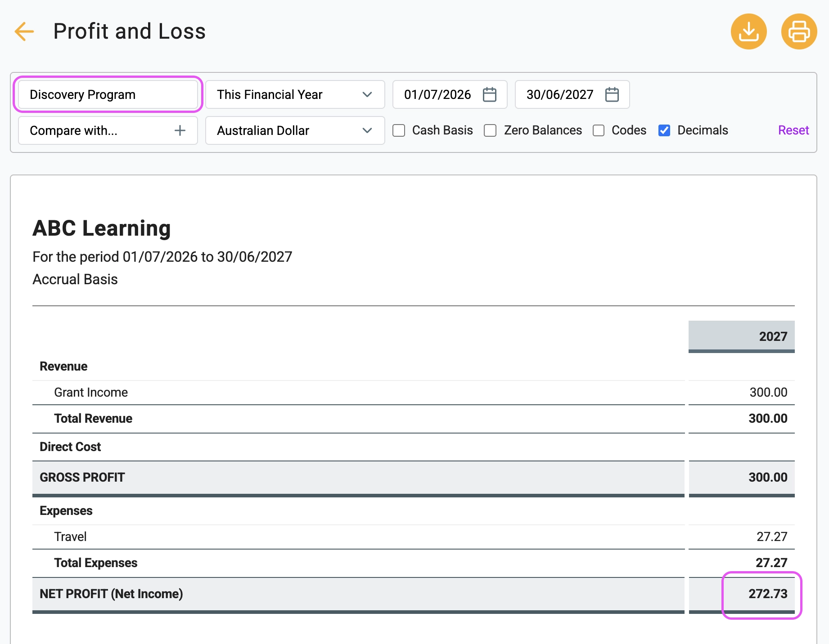Print the Profit and Loss report
Image resolution: width=829 pixels, height=644 pixels.
point(799,31)
